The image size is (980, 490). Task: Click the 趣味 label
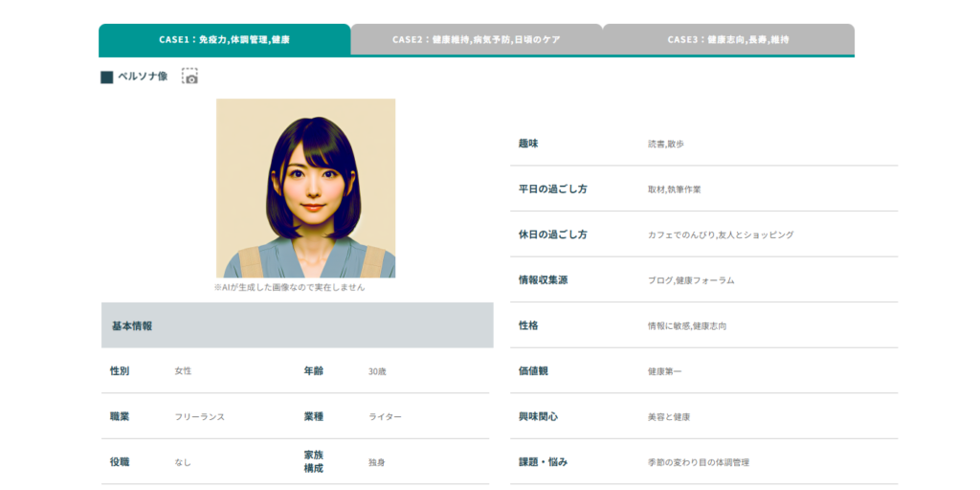[x=528, y=144]
